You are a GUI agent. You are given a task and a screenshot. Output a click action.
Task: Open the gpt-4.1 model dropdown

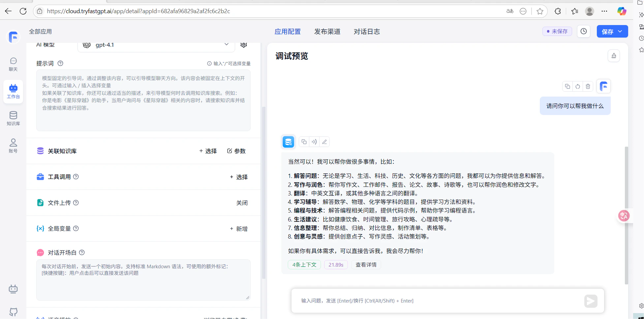coord(156,45)
